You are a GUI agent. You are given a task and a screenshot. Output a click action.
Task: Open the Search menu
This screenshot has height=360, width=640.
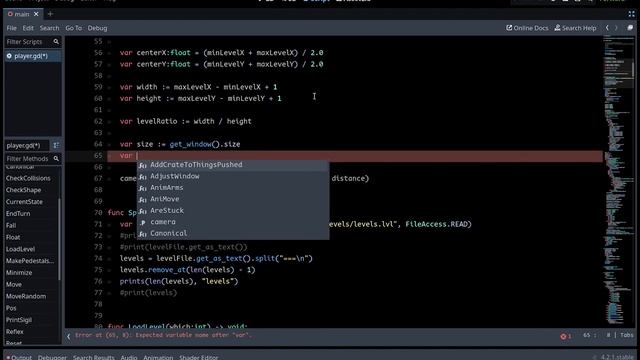click(49, 28)
